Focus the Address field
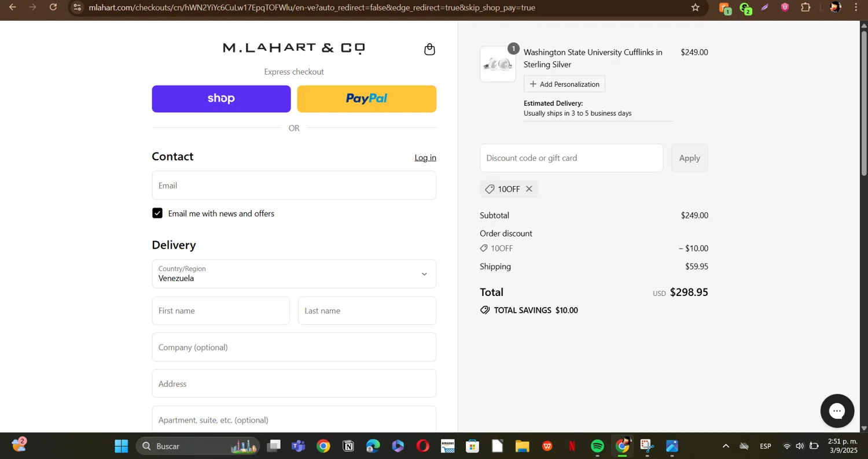 click(x=294, y=384)
